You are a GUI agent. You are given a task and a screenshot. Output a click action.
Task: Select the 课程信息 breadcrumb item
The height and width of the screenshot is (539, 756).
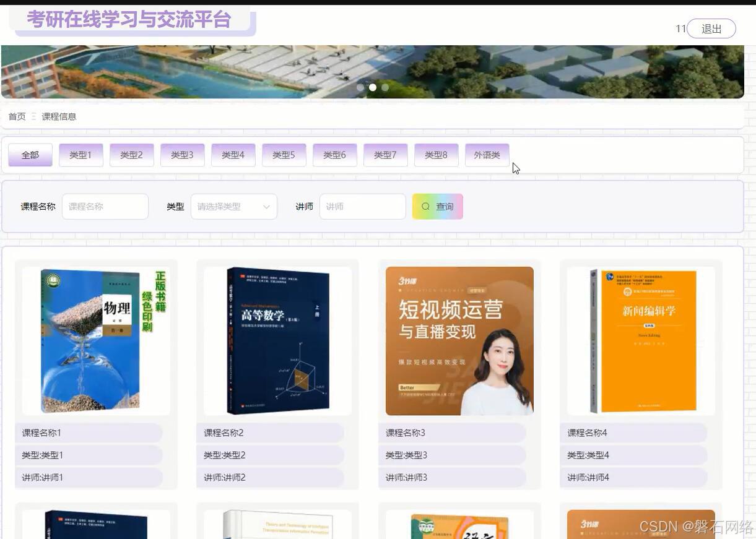pos(59,116)
